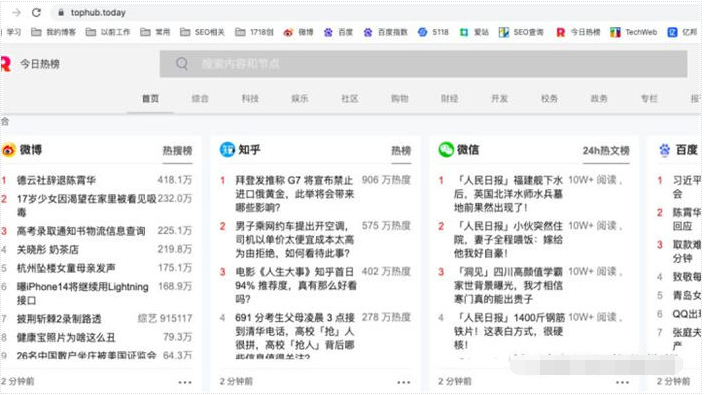Switch to the 校务 tab
Viewport: 704px width, 395px height.
point(549,98)
